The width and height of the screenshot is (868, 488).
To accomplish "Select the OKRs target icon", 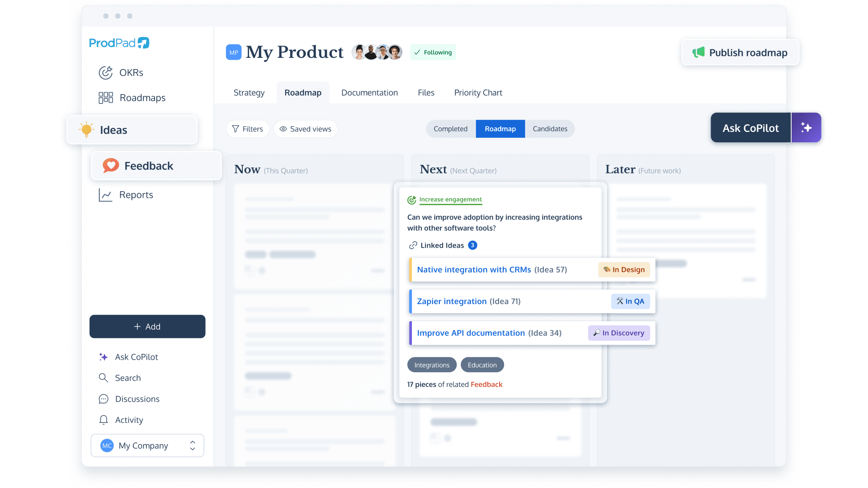I will [105, 72].
